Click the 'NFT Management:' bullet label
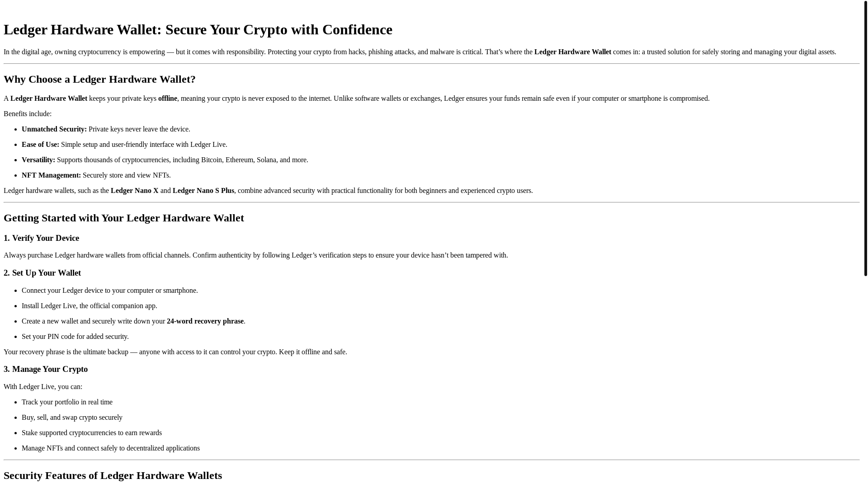 (x=51, y=175)
